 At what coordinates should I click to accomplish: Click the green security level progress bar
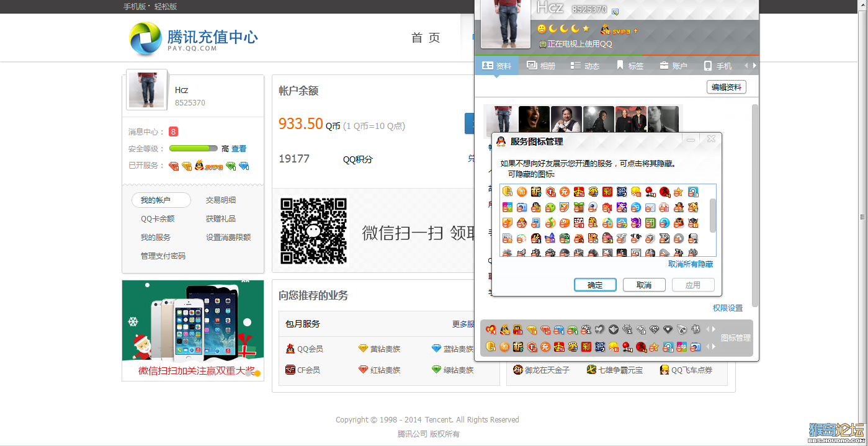(x=194, y=149)
